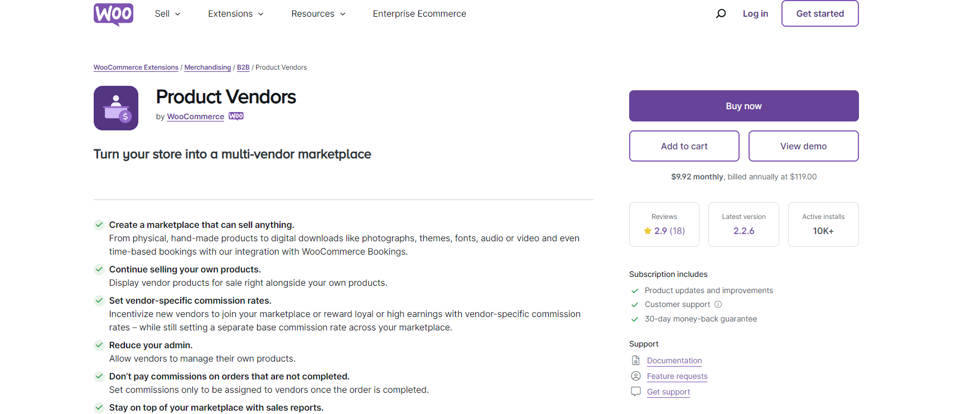The width and height of the screenshot is (980, 414).
Task: Click the Product Vendors extension icon
Action: (x=115, y=108)
